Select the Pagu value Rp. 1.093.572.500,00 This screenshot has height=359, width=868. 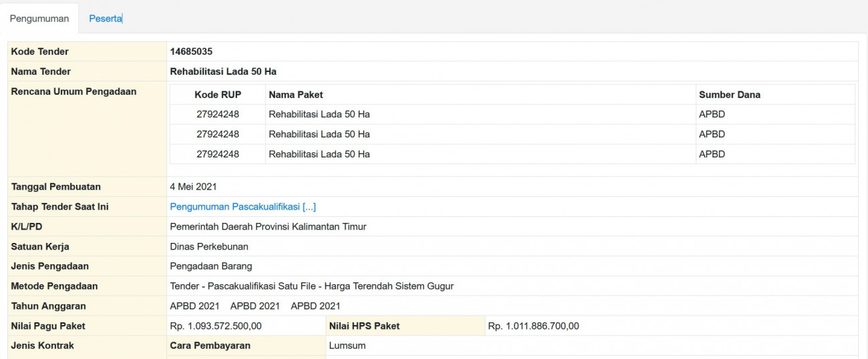[216, 326]
